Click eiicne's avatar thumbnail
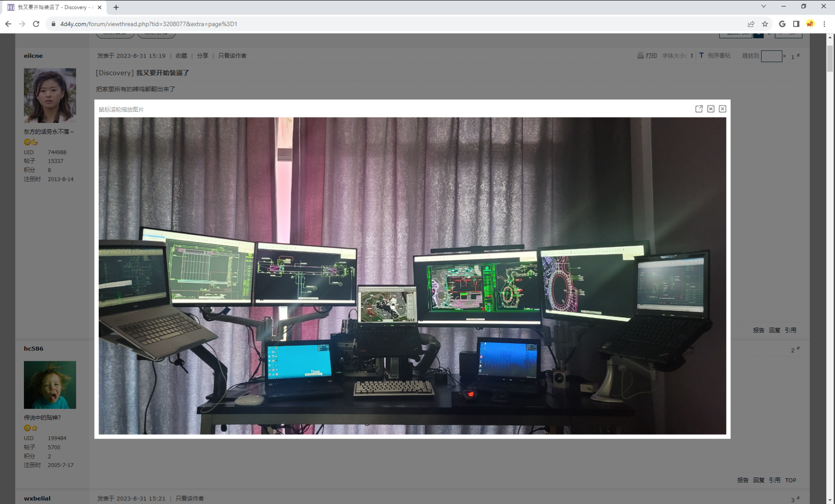Screen dimensions: 835x504 (50, 95)
